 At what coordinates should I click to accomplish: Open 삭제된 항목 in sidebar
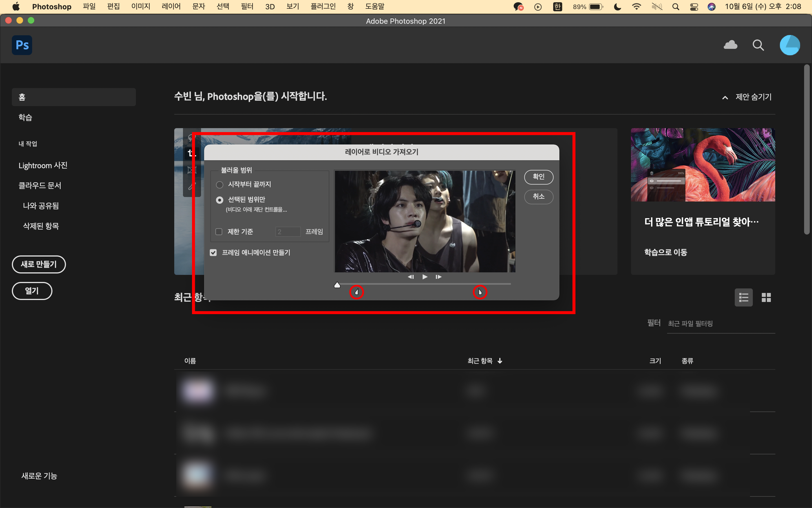[41, 226]
